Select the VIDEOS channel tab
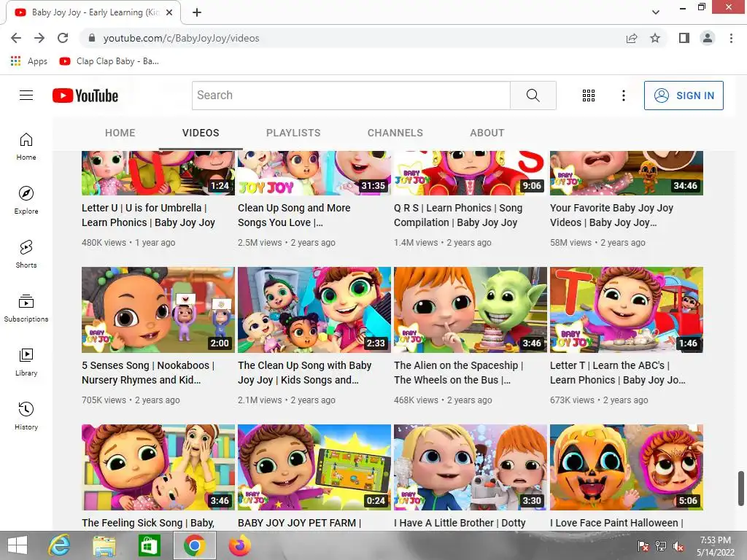Screen dimensions: 747x560 (201, 133)
